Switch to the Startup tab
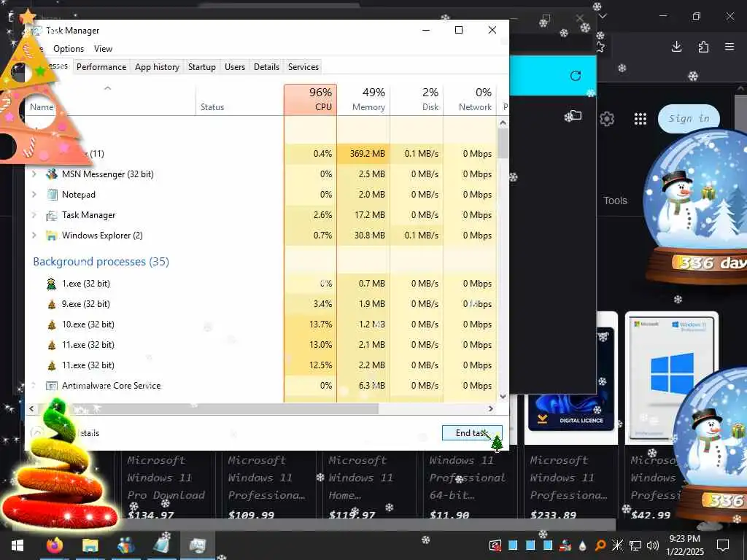747x560 pixels. [x=201, y=66]
